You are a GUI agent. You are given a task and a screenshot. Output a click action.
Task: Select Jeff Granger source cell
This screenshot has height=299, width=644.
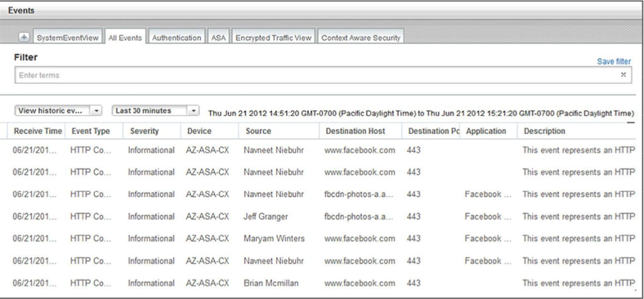(266, 216)
